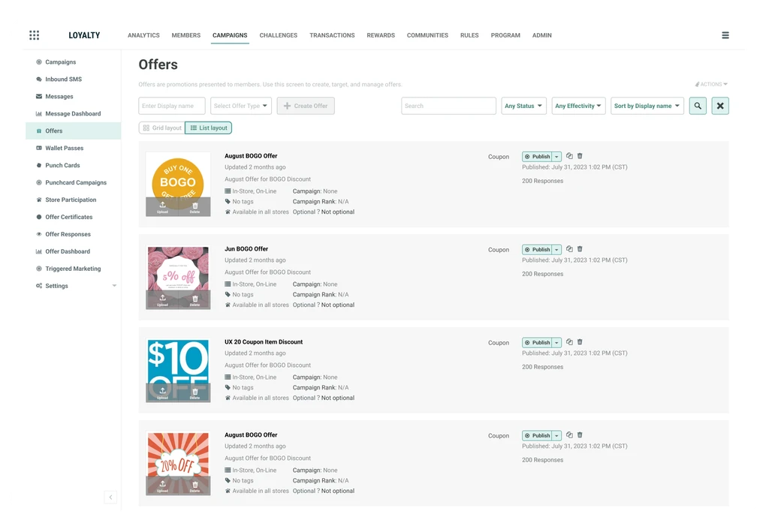This screenshot has height=532, width=769.
Task: Delete image on 20% OFF thumbnail
Action: [195, 486]
